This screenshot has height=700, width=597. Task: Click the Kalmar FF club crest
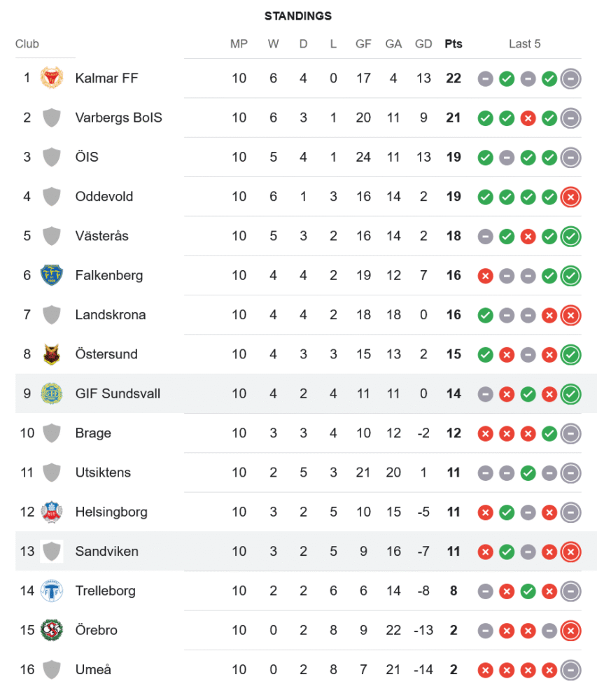click(x=51, y=78)
